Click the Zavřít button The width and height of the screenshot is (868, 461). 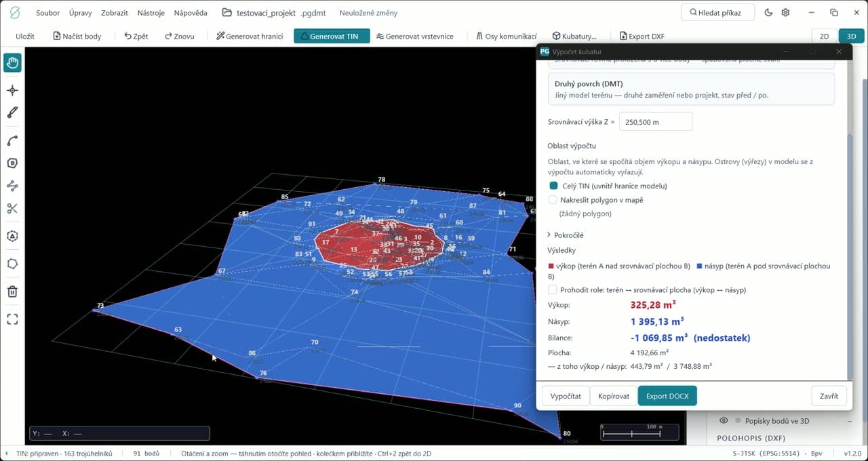tap(829, 396)
